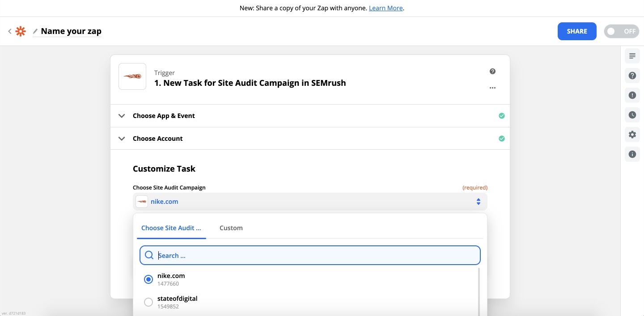The height and width of the screenshot is (316, 644).
Task: Open the history clock icon in sidebar
Action: click(632, 115)
